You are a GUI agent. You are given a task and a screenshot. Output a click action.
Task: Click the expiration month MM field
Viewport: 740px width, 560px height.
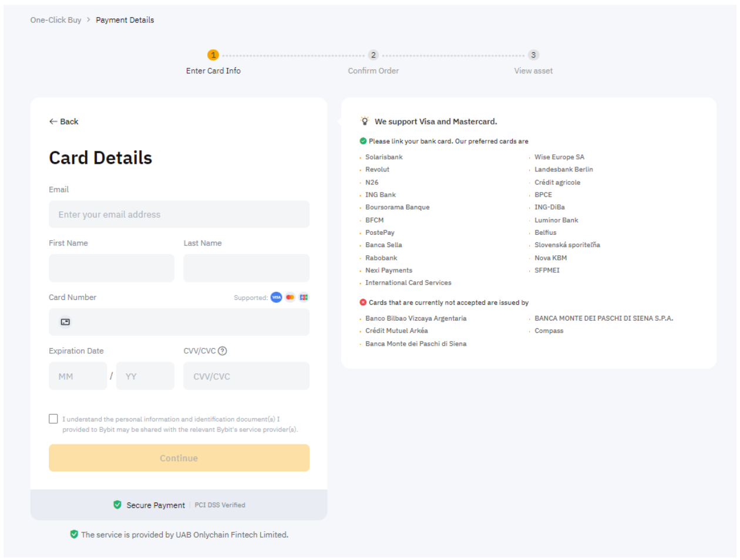pyautogui.click(x=78, y=376)
